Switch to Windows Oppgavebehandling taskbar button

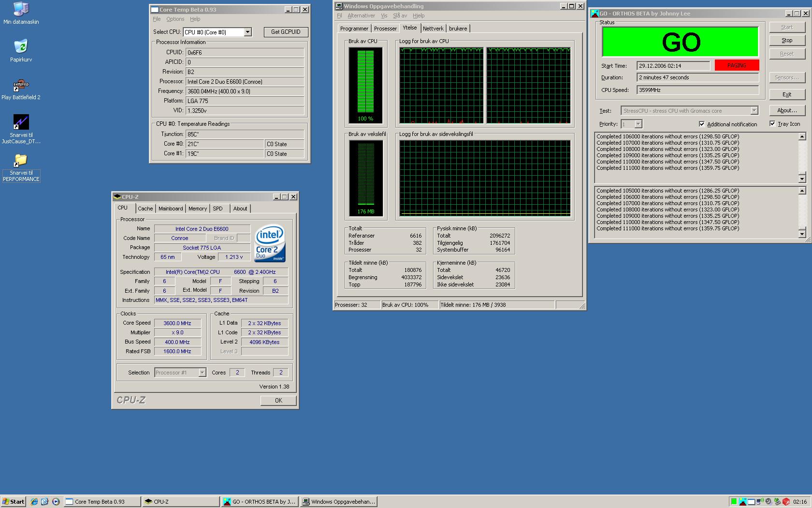coord(338,502)
